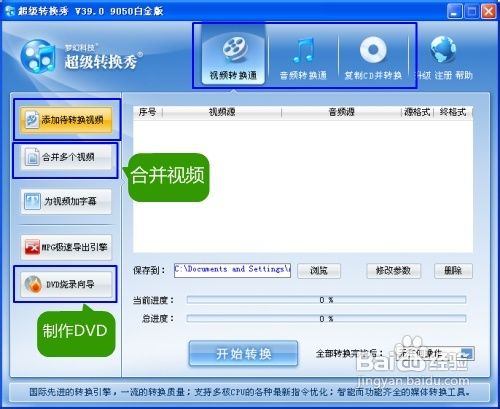Minimize the 超级转换秀 window
The image size is (500, 409).
[455, 12]
